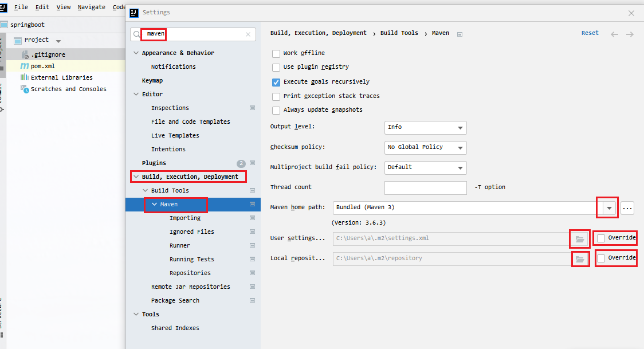Go forward using the right arrow icon

tap(630, 34)
